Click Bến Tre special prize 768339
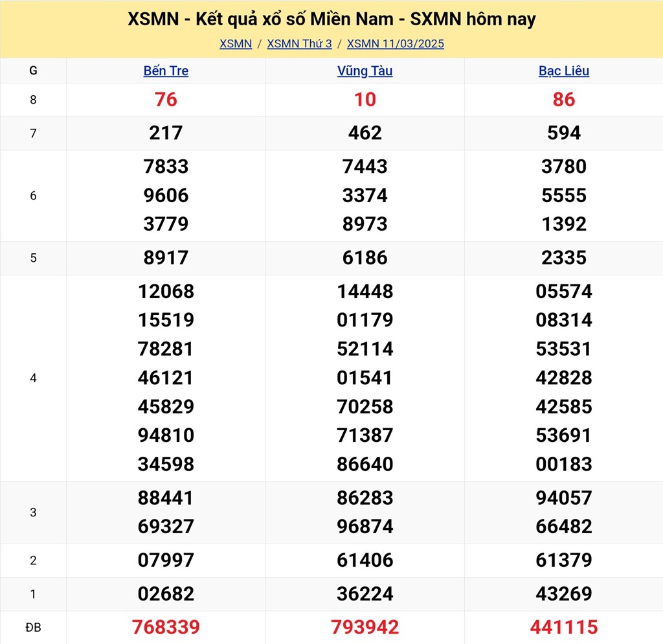Screen dimensions: 663x644 pos(166,627)
